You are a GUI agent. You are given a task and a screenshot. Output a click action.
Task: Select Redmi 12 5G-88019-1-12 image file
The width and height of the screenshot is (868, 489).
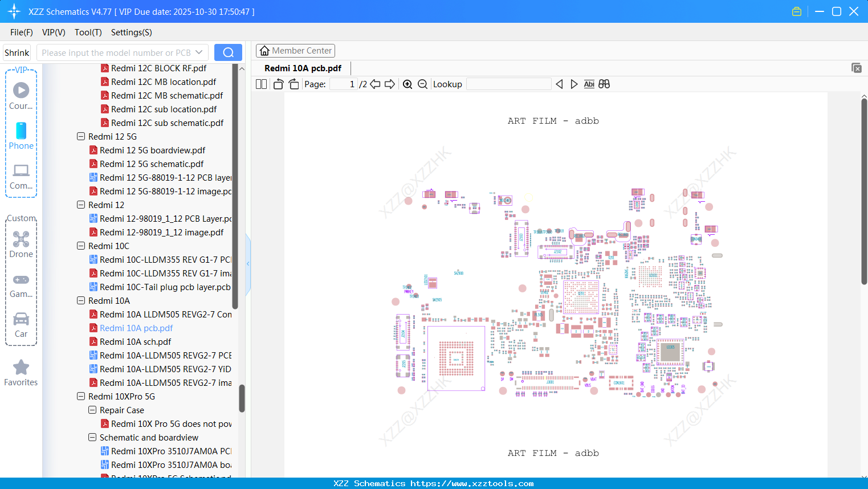point(165,191)
